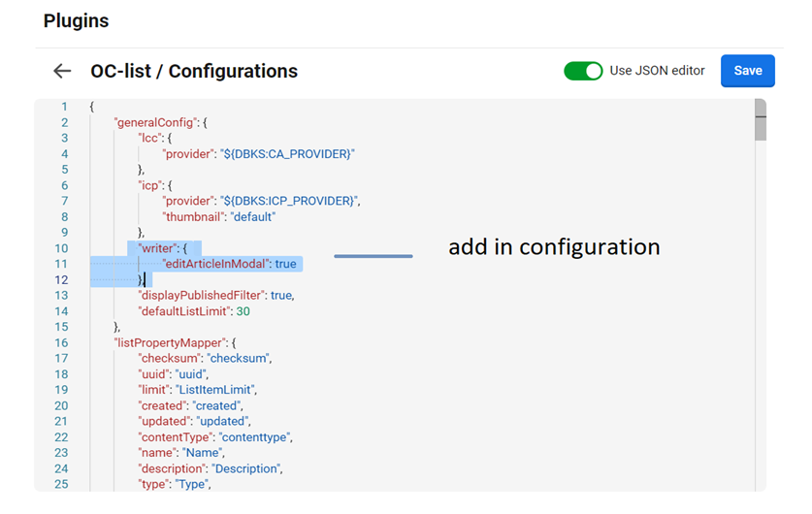This screenshot has width=812, height=514.
Task: Toggle the Use JSON editor switch
Action: [583, 71]
